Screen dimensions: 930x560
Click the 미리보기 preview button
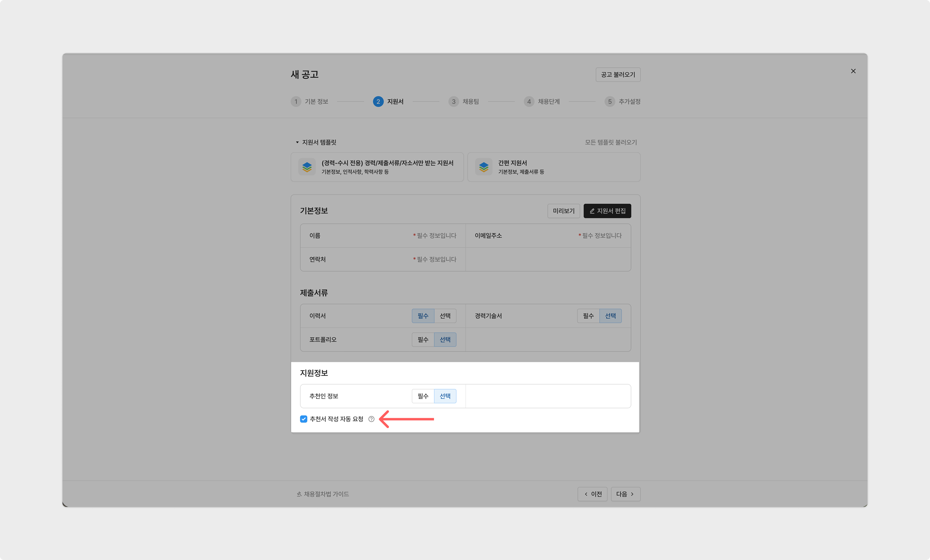pos(563,211)
